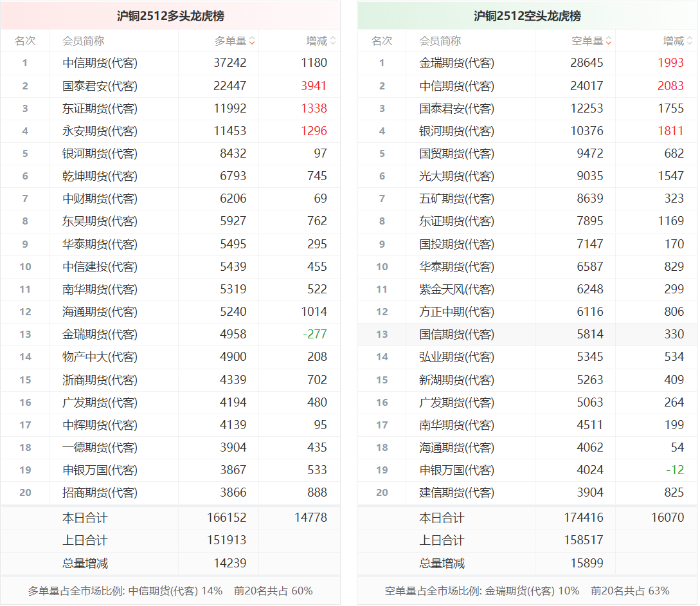
Task: Select 物产中大(代客) row
Action: 170,356
